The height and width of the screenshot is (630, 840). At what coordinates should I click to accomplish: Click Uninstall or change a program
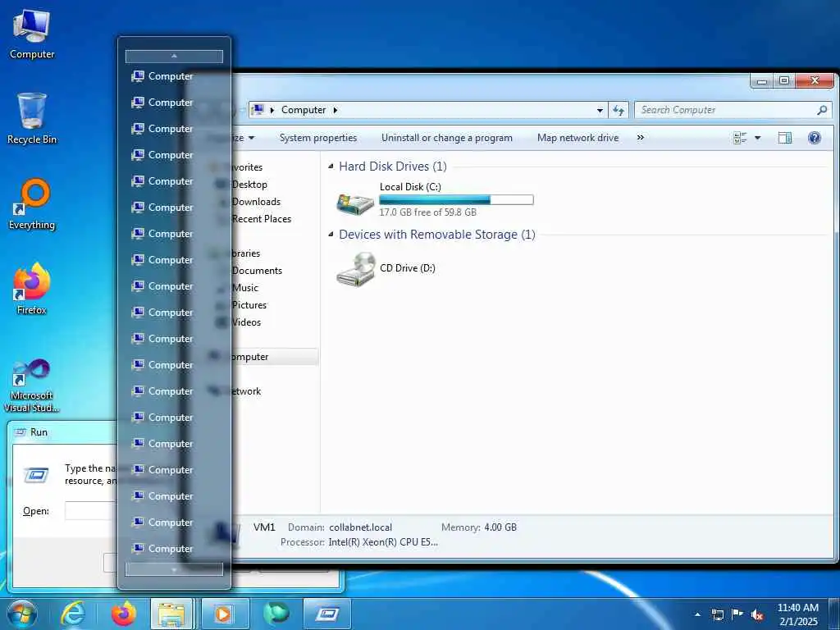click(447, 138)
